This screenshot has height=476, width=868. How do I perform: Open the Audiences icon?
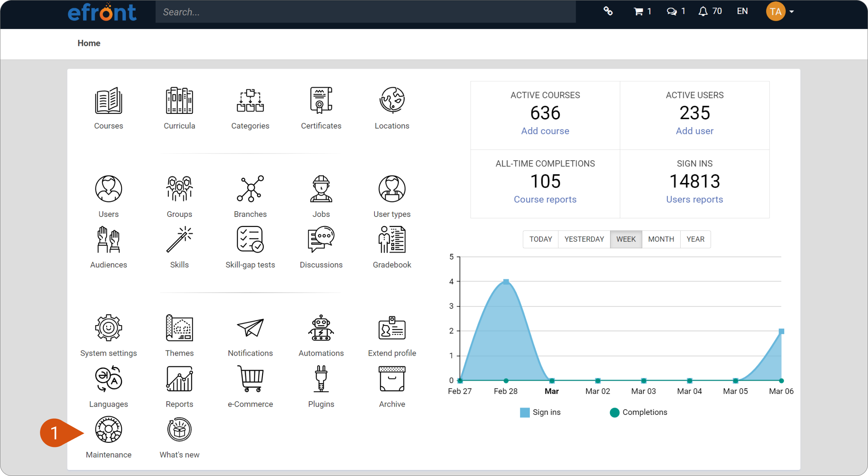point(109,240)
